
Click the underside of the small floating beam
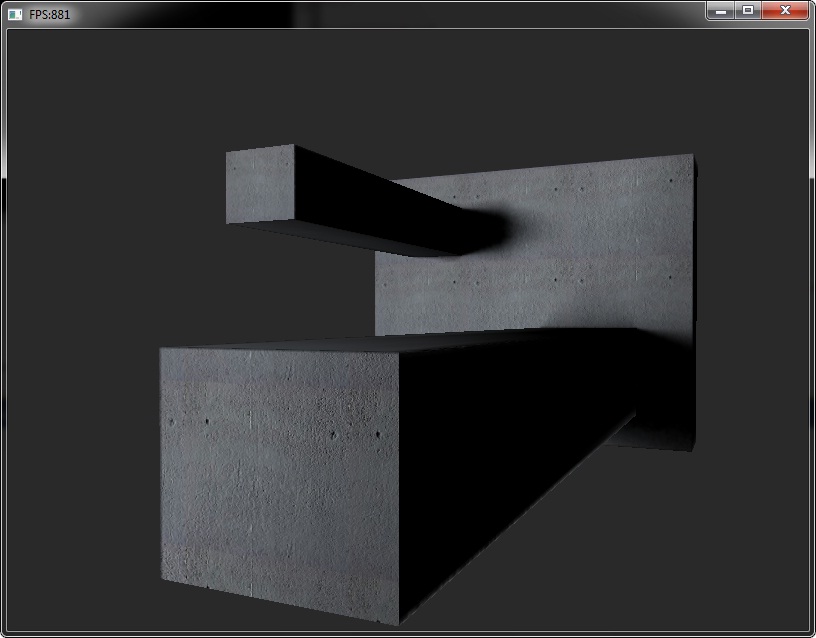click(350, 238)
